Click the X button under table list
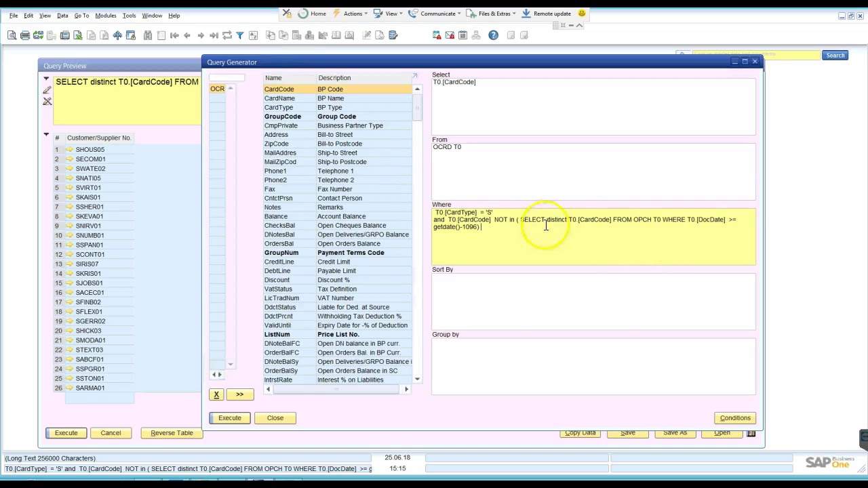The width and height of the screenshot is (868, 488). [216, 394]
